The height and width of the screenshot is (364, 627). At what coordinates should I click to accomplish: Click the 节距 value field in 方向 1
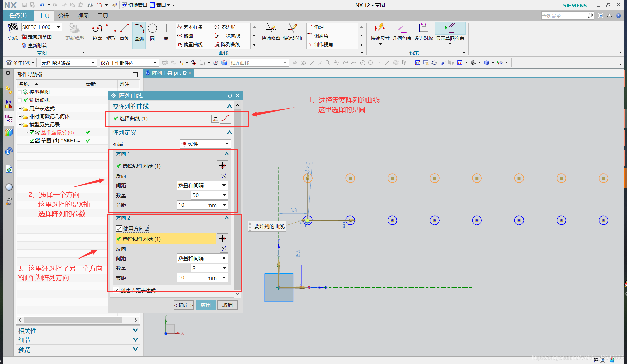click(x=191, y=205)
